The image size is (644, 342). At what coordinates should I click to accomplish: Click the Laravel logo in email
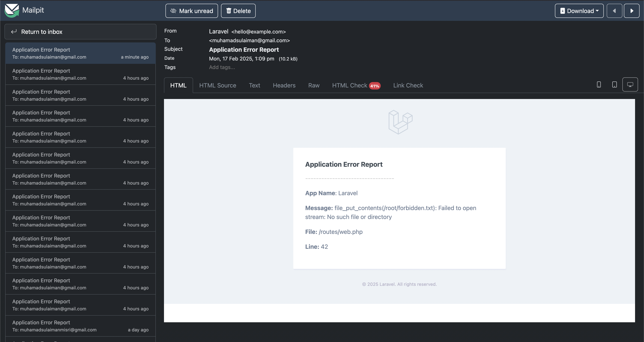(400, 122)
